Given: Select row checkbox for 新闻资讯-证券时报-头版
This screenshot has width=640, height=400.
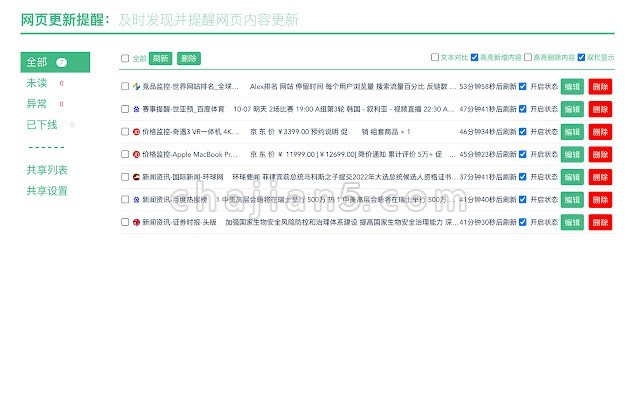Looking at the screenshot, I should (125, 222).
